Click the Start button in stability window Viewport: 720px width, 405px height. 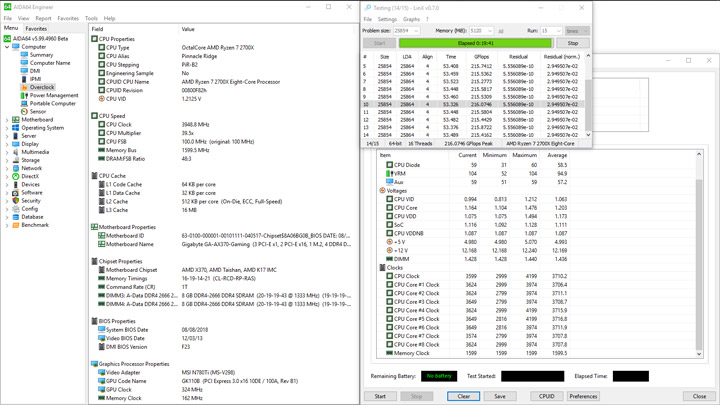click(x=380, y=396)
